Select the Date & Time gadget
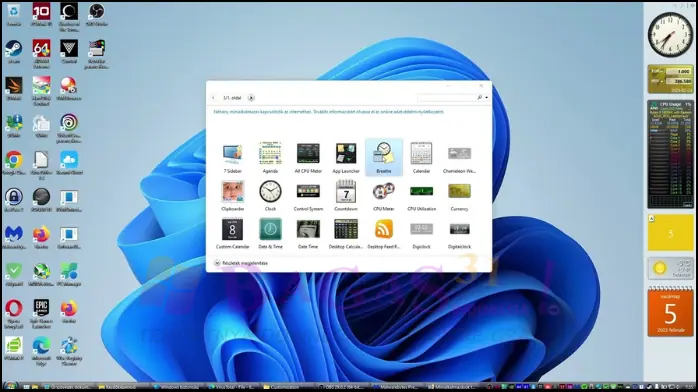698x392 pixels. click(x=270, y=234)
